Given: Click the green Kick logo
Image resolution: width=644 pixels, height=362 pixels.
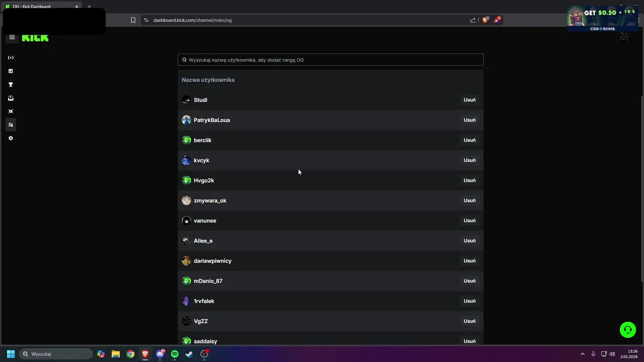Looking at the screenshot, I should (35, 38).
